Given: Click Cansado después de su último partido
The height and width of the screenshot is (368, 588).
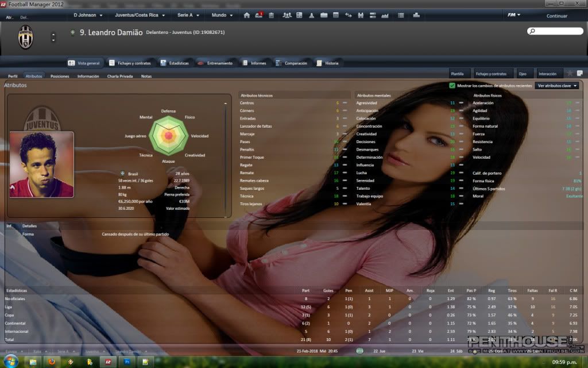Looking at the screenshot, I should pos(136,235).
